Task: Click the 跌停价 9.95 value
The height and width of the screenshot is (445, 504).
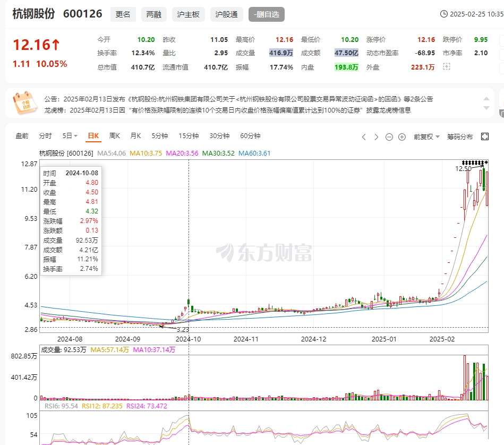Action: [481, 39]
